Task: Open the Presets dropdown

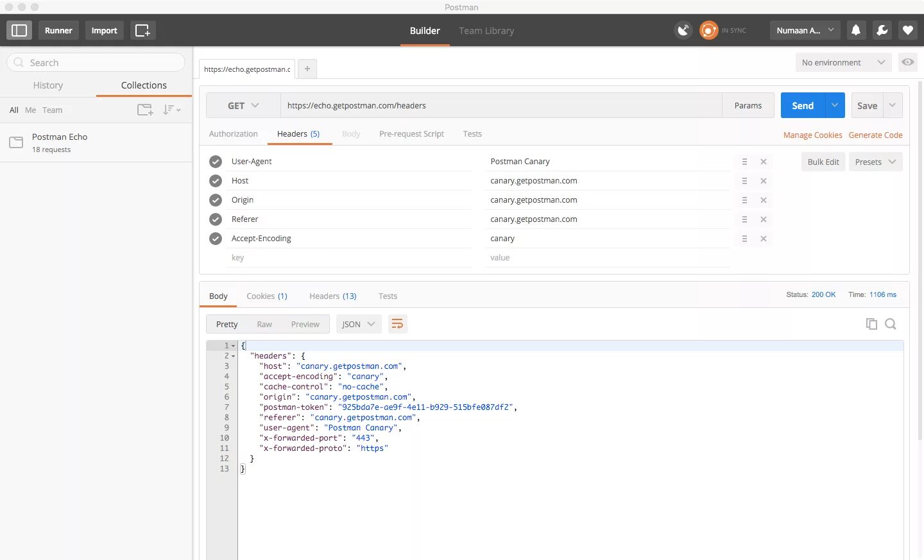Action: tap(876, 162)
